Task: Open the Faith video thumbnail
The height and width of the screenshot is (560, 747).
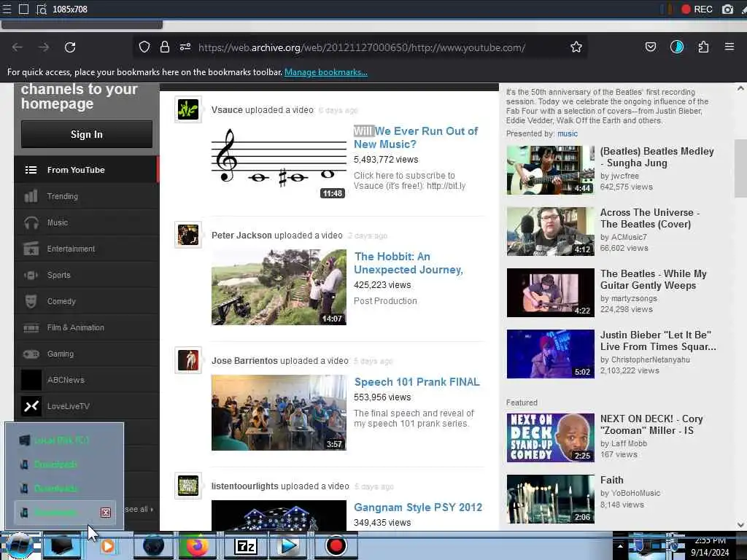Action: [550, 499]
